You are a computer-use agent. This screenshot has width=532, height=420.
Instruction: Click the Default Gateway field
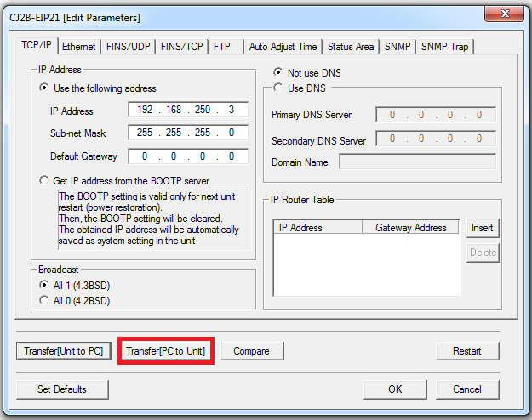tap(188, 156)
